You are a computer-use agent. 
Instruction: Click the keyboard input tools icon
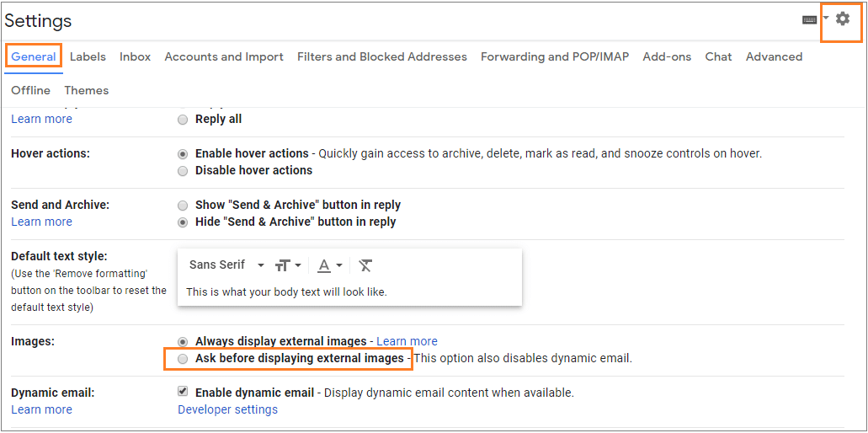coord(809,19)
